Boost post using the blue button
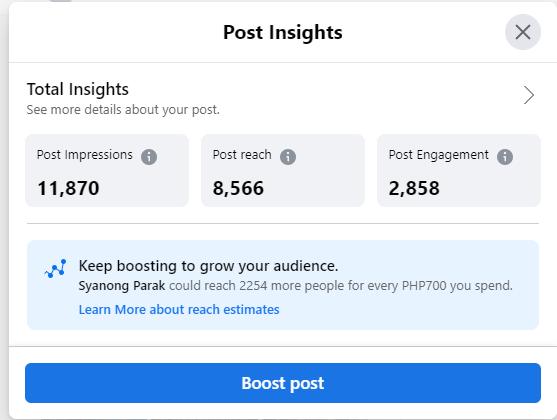This screenshot has height=420, width=557. click(x=283, y=383)
